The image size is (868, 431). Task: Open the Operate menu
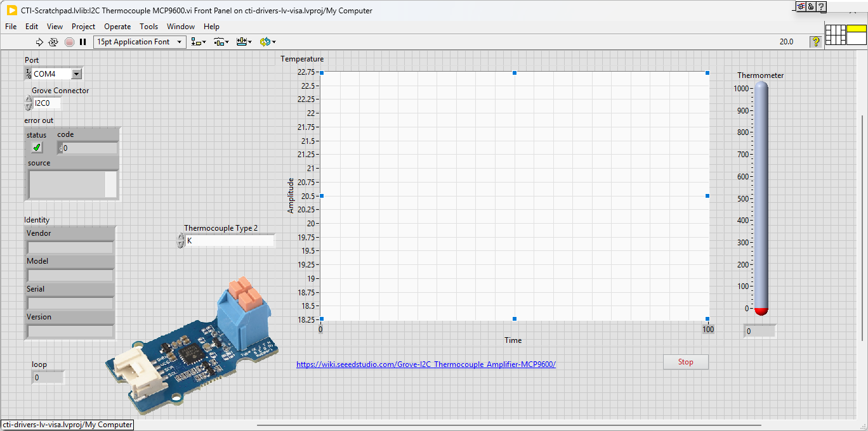pos(117,27)
